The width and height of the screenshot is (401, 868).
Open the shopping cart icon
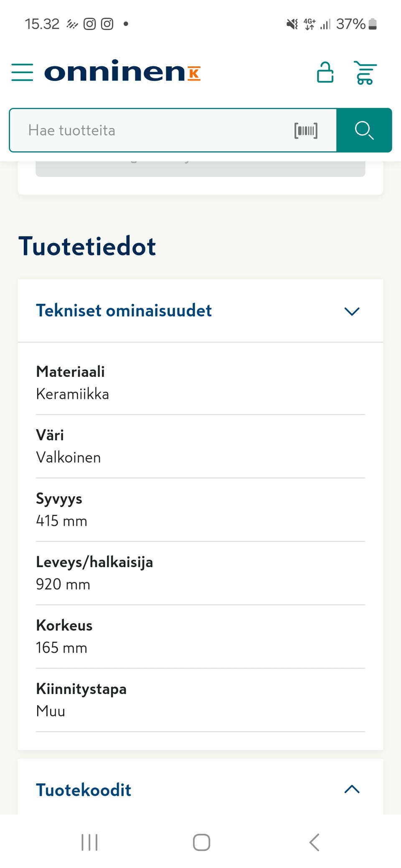(365, 72)
